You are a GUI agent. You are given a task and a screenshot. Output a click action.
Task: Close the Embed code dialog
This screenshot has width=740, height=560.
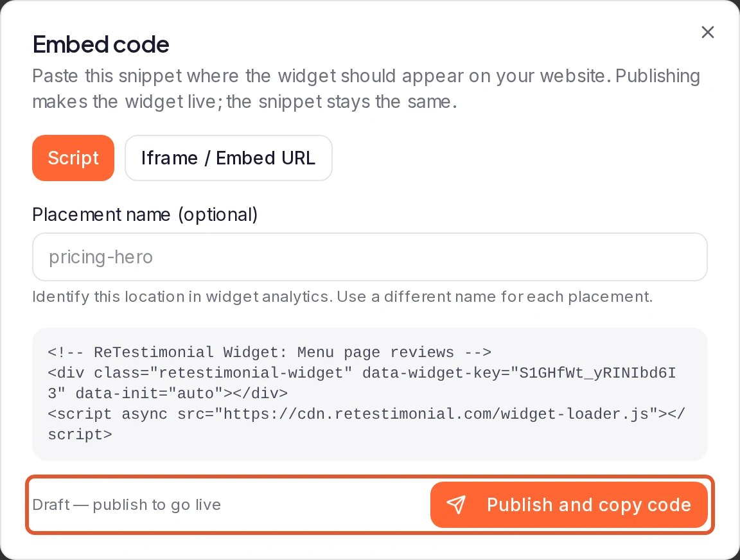pyautogui.click(x=707, y=32)
